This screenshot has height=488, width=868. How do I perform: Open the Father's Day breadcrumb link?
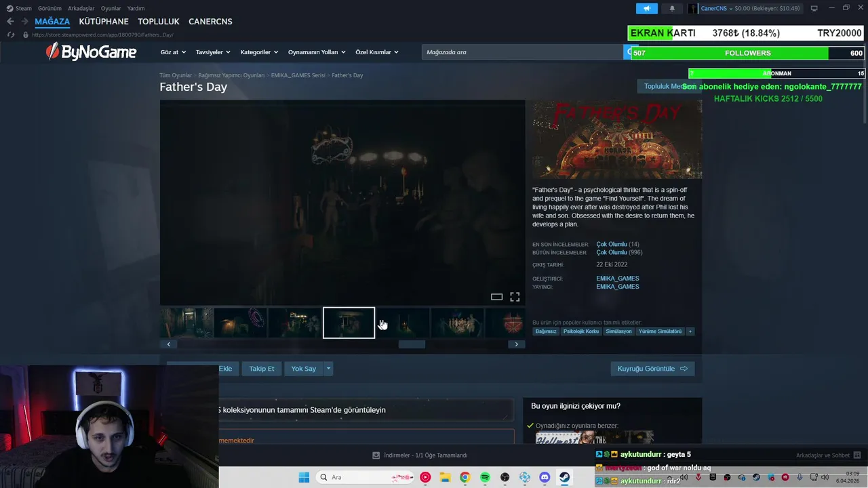click(347, 75)
